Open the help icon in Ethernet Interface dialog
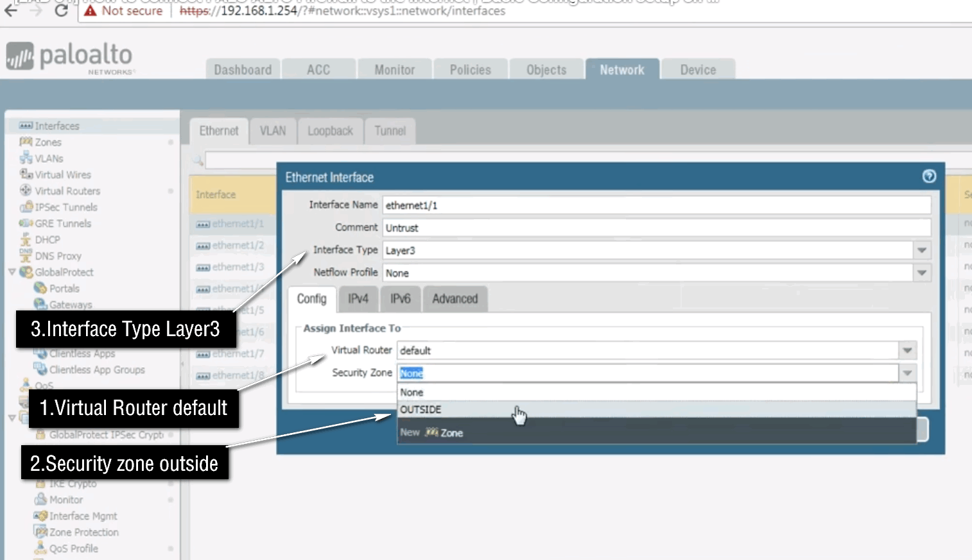 coord(929,176)
